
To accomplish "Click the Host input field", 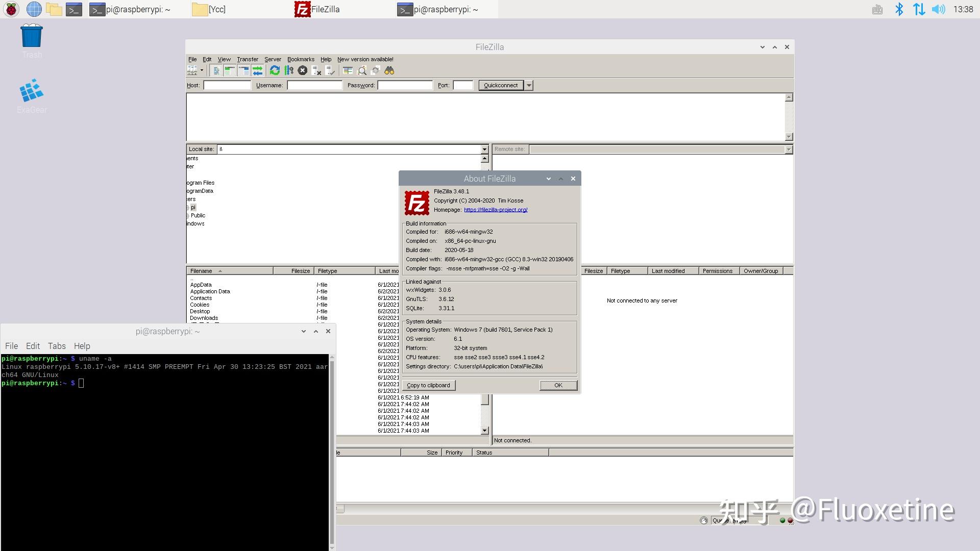I will click(227, 85).
